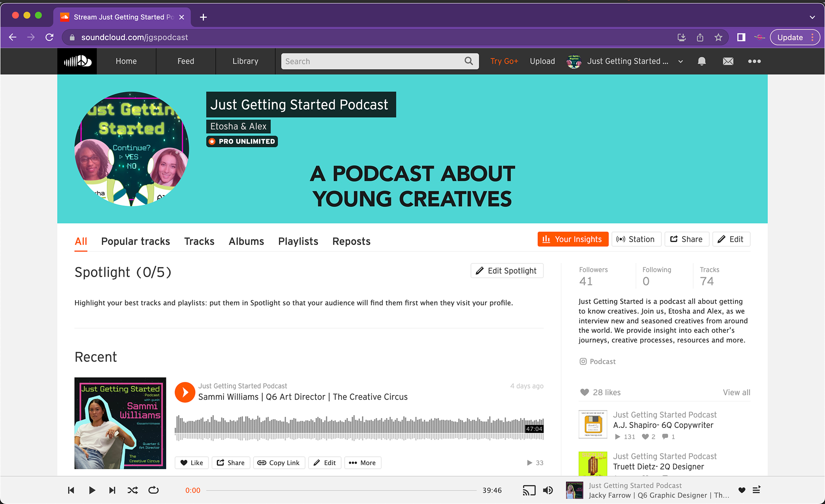Play the current track in bottom player
Screen dimensions: 825x504
coord(92,490)
